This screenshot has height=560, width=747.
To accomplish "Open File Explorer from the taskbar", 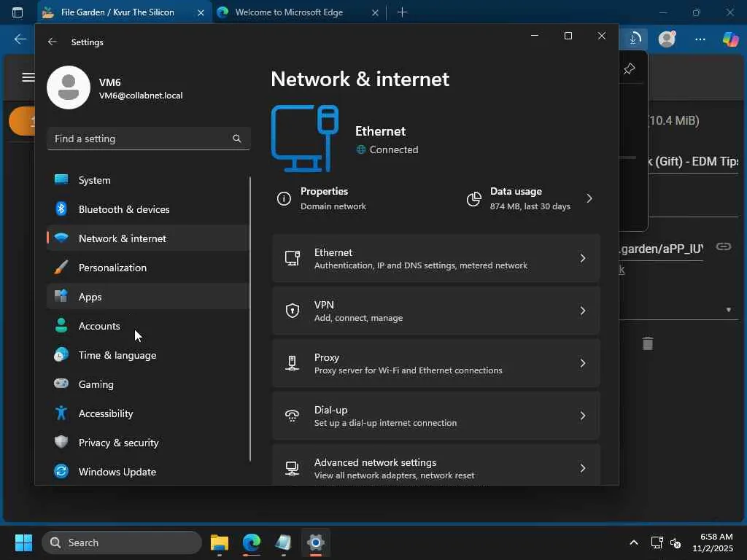I will [219, 542].
